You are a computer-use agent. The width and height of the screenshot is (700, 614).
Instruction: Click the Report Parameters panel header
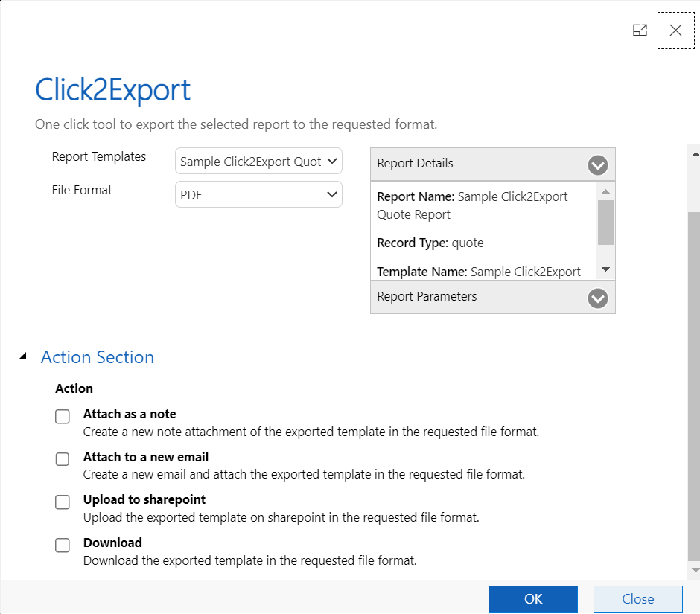[x=477, y=297]
